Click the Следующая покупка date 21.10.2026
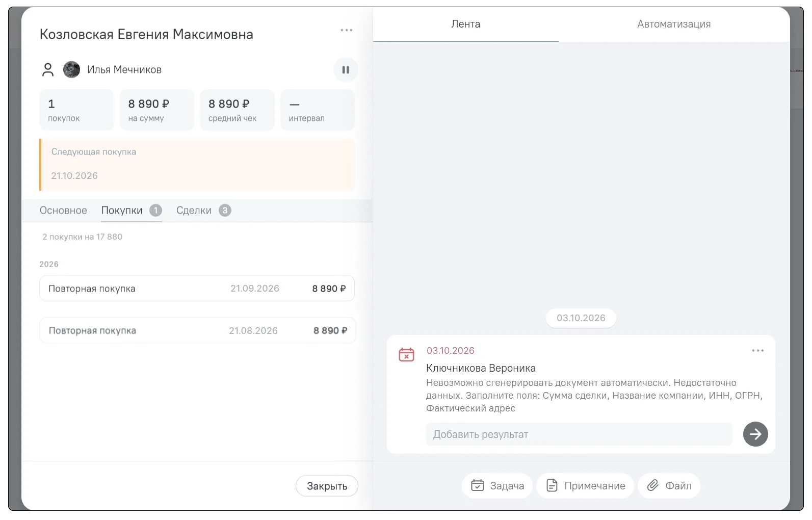812x520 pixels. tap(74, 176)
